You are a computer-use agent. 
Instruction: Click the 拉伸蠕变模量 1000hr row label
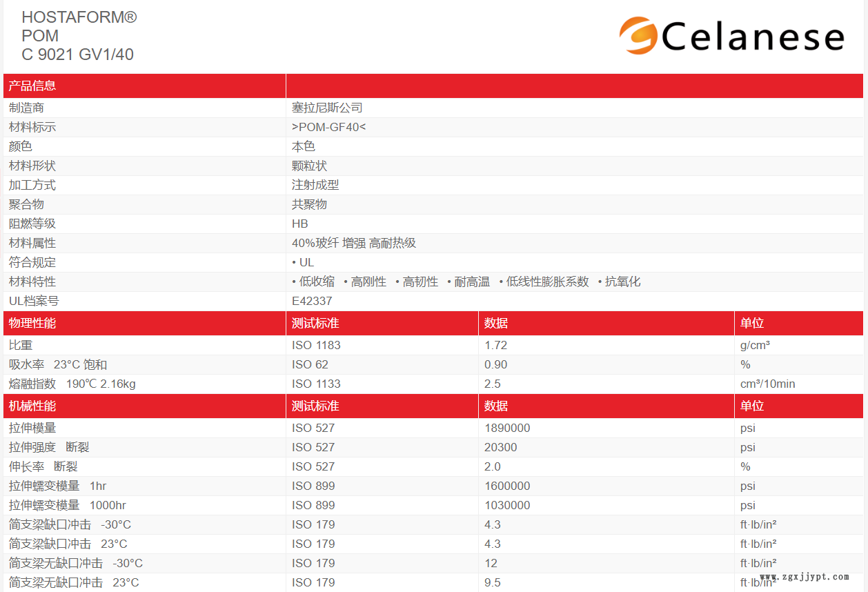click(x=68, y=505)
